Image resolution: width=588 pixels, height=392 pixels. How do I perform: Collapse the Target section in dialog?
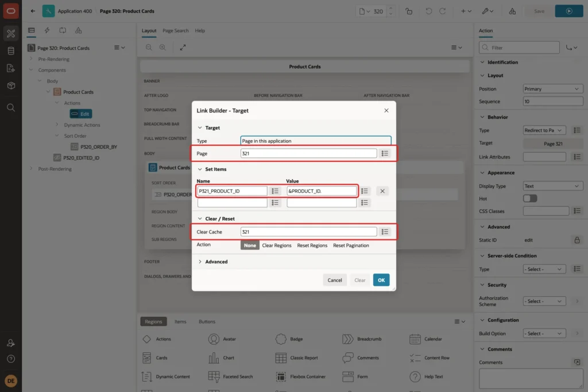200,128
